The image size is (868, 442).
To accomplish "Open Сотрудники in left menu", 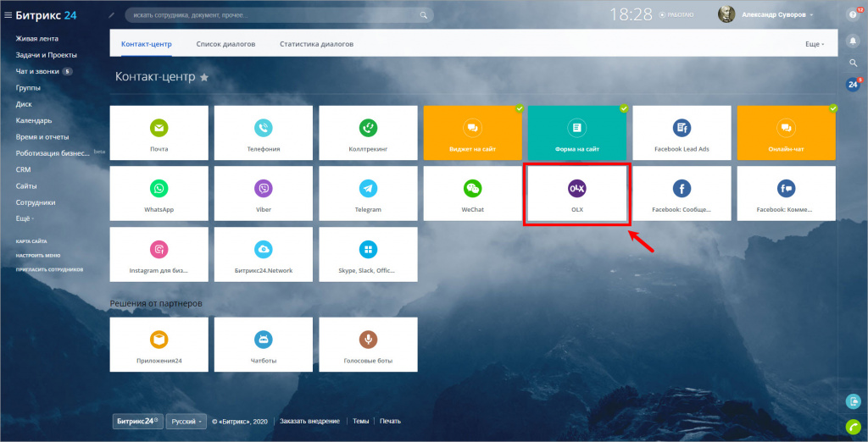I will (x=36, y=202).
